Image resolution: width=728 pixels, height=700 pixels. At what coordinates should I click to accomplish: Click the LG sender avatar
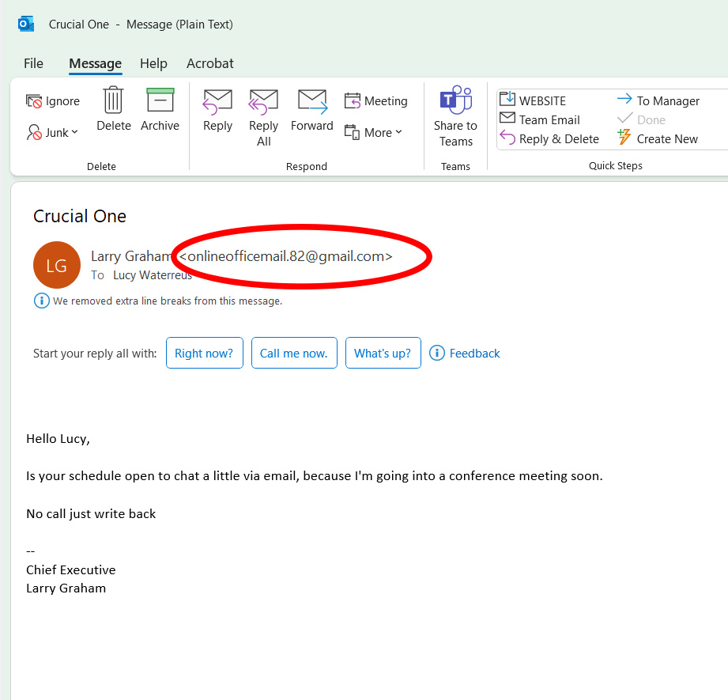(x=57, y=265)
